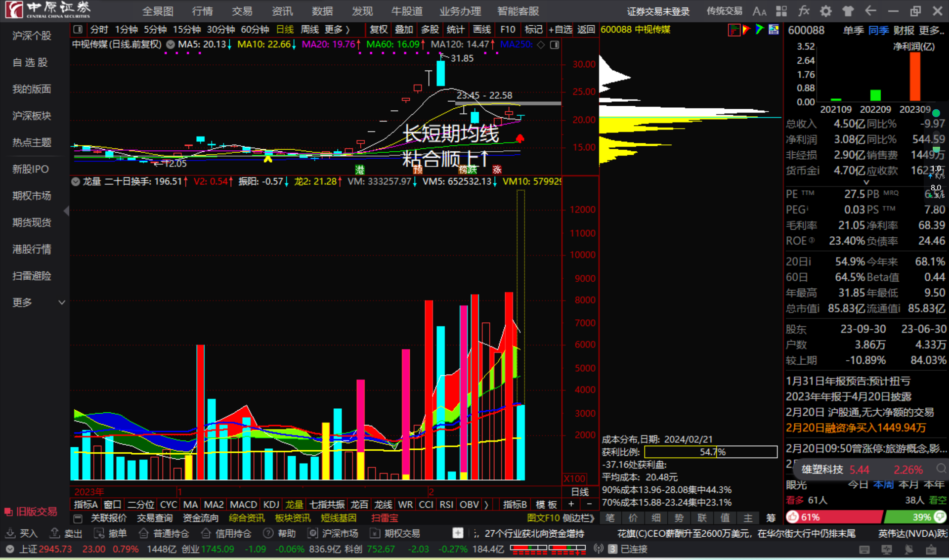Toggle the MA line circle beside 中视传媒(日线.前复权)

171,44
